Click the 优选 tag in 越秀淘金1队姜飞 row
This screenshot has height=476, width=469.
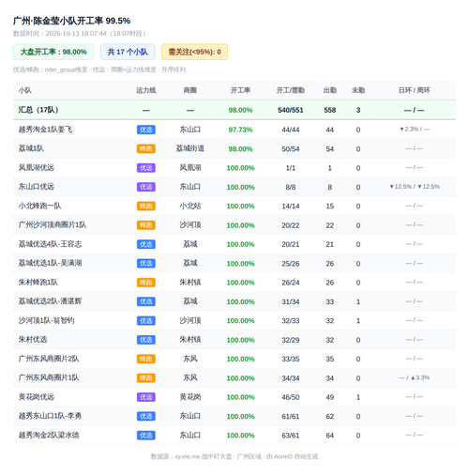(146, 130)
